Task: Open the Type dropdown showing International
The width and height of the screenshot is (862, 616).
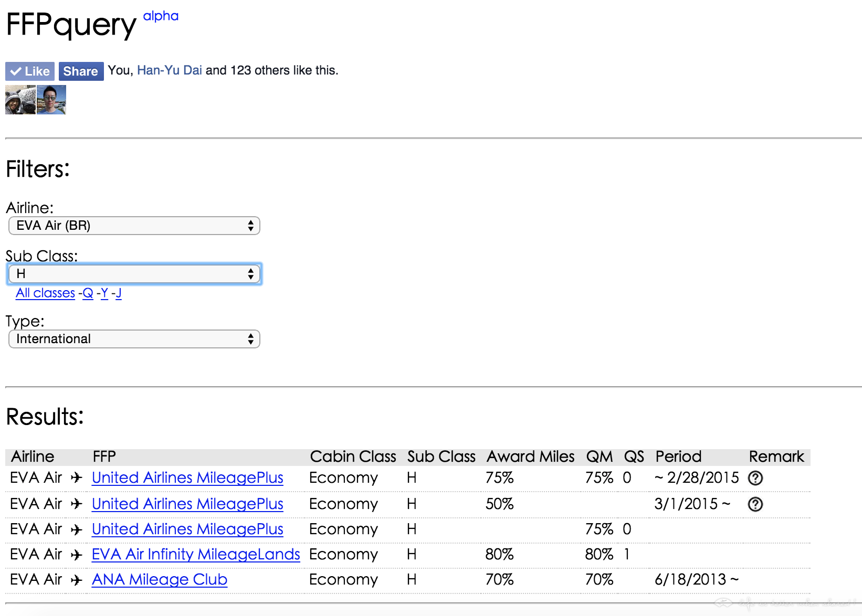Action: 134,339
